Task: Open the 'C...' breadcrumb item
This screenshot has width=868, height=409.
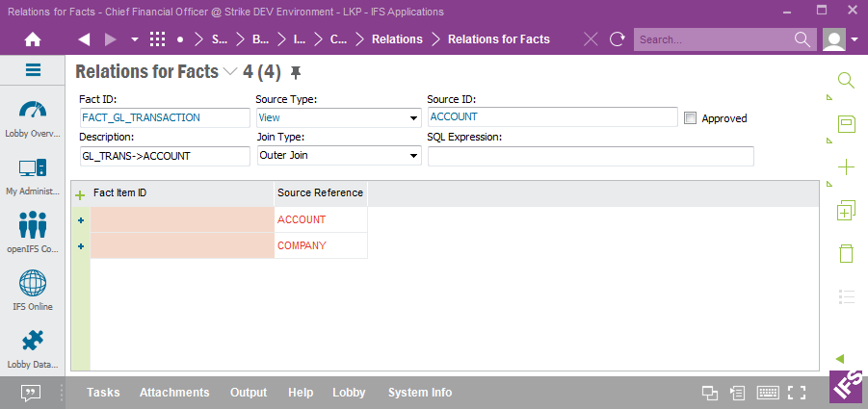Action: (x=338, y=39)
